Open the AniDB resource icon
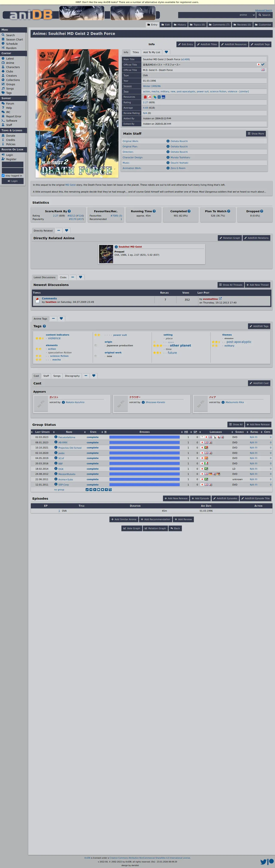 click(x=145, y=97)
